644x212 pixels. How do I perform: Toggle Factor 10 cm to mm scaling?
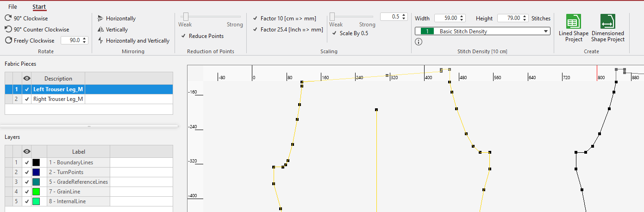coord(288,19)
